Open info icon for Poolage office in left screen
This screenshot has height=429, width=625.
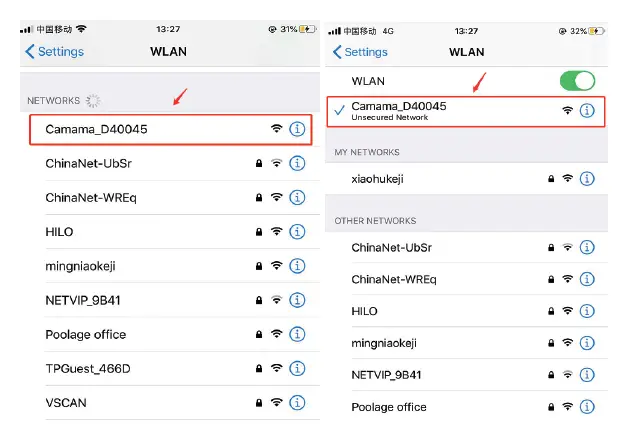pyautogui.click(x=297, y=334)
